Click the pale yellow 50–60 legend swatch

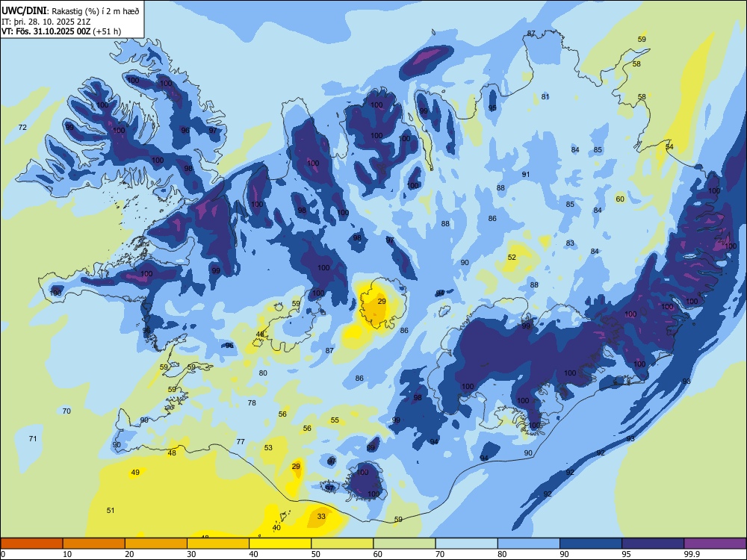[342, 544]
